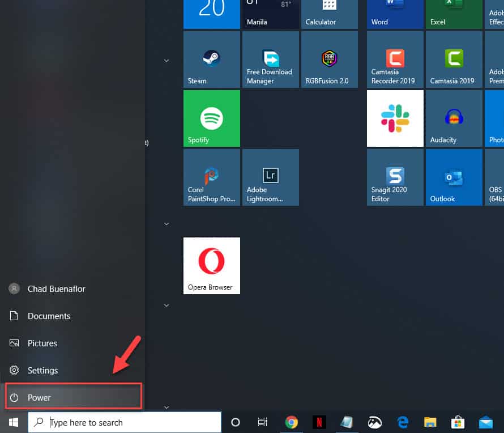This screenshot has height=433, width=504.
Task: Open the Audacity tile
Action: click(x=454, y=118)
